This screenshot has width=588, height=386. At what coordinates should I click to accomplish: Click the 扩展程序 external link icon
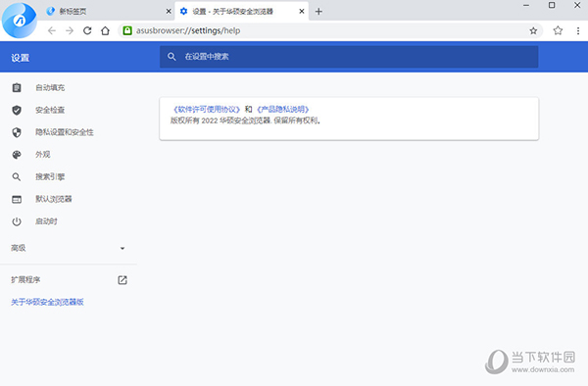click(x=122, y=280)
